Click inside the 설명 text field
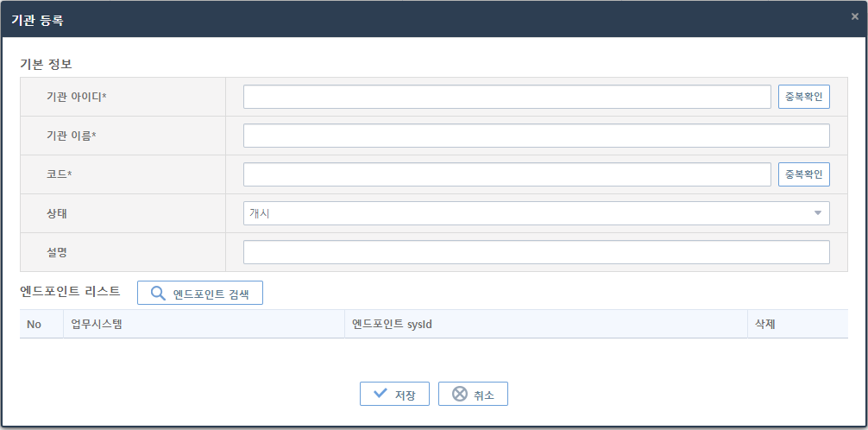The width and height of the screenshot is (868, 430). tap(536, 252)
